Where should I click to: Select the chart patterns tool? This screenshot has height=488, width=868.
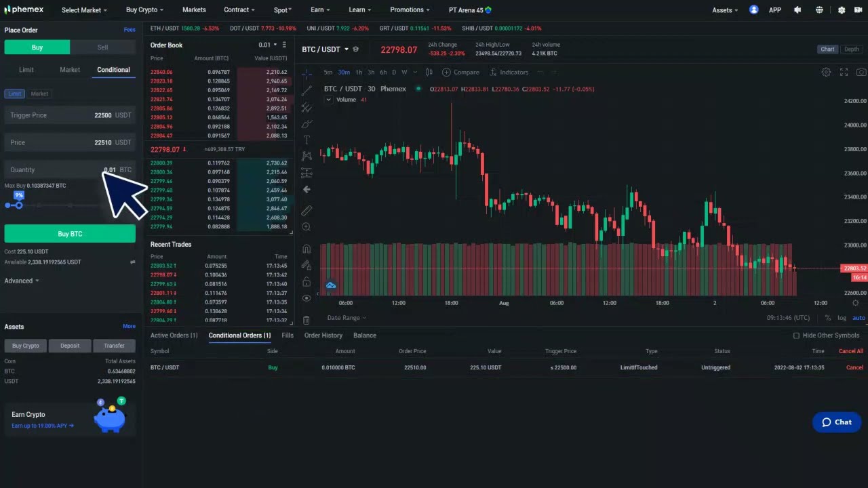coord(307,156)
